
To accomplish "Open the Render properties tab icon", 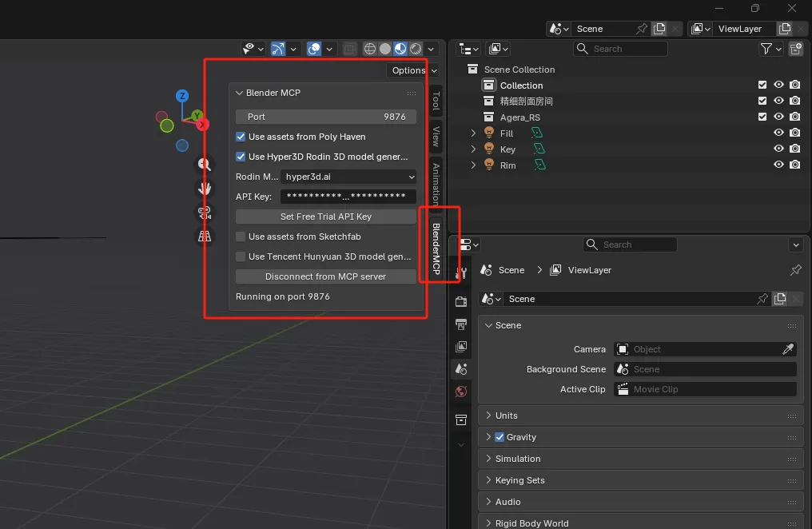I will coord(461,301).
